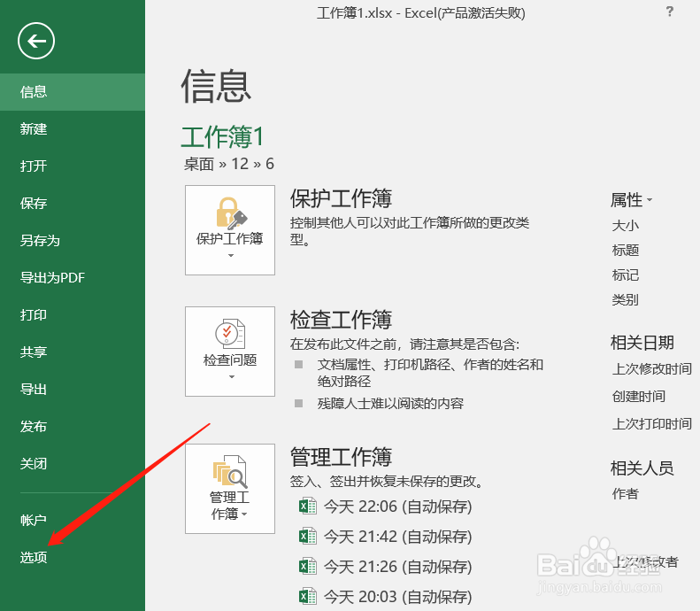Select 发布 in the sidebar
The height and width of the screenshot is (611, 700).
73,427
